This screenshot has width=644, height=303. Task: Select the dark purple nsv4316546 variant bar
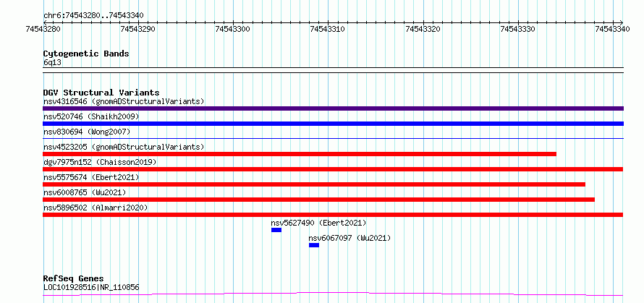333,108
